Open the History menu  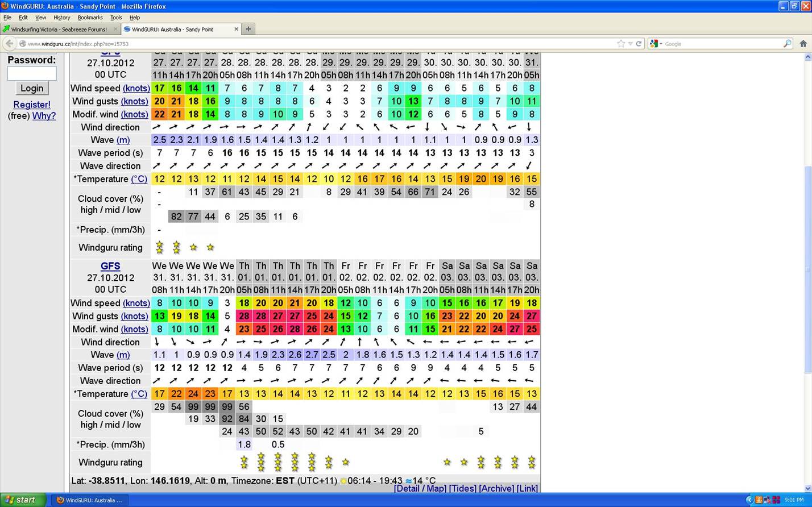(61, 18)
